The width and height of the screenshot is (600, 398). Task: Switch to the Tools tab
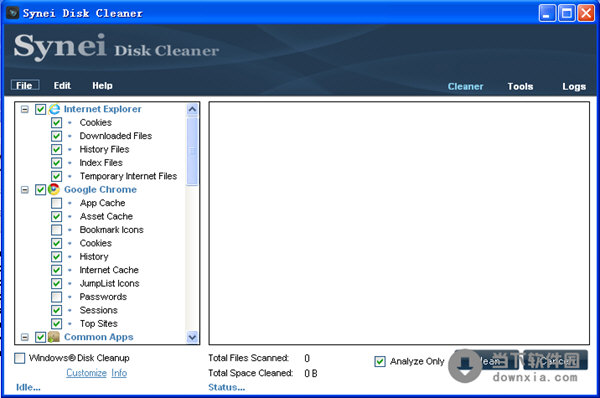pyautogui.click(x=520, y=86)
